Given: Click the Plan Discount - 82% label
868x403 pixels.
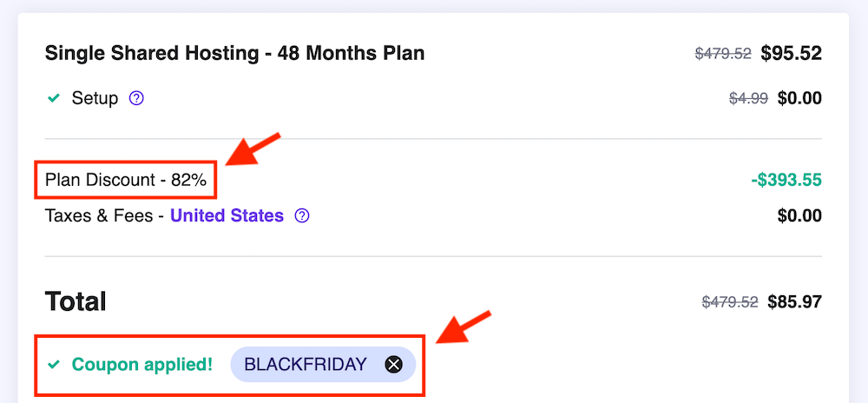Looking at the screenshot, I should (x=126, y=182).
